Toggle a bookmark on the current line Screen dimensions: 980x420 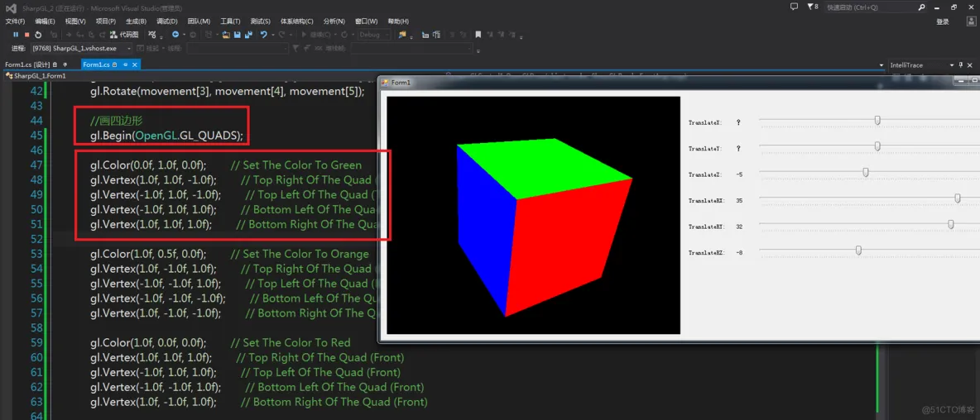pos(478,35)
